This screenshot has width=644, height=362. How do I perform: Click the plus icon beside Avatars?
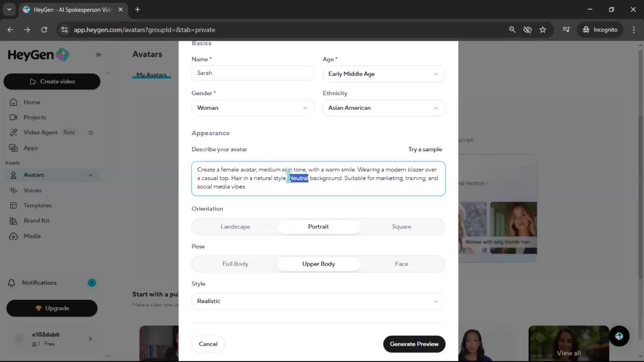(91, 175)
